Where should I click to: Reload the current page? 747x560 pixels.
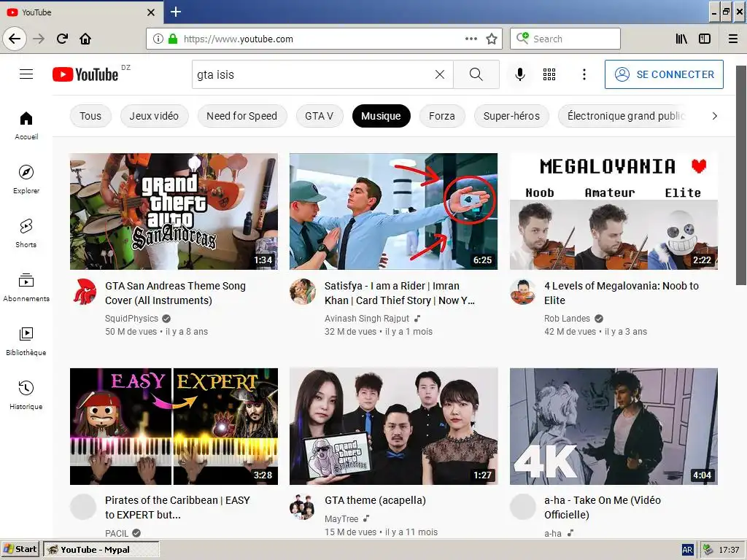63,39
